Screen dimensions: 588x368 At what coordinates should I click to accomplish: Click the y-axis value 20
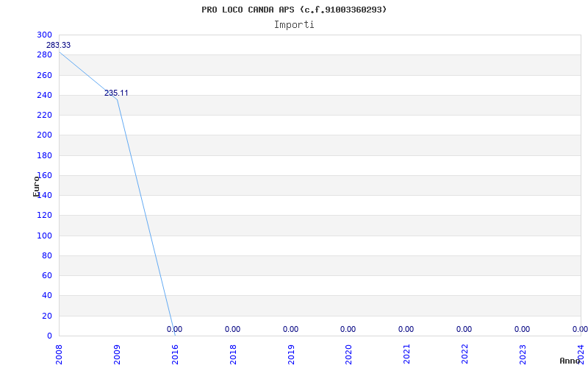click(47, 316)
